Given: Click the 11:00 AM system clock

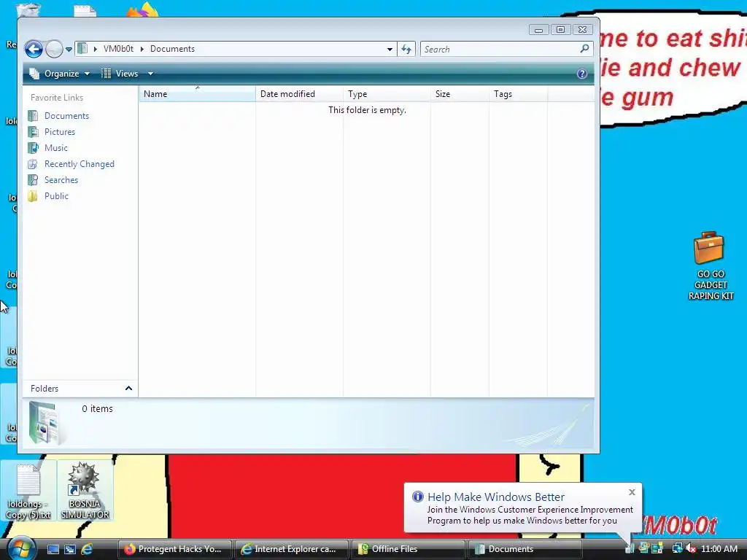Looking at the screenshot, I should point(719,549).
